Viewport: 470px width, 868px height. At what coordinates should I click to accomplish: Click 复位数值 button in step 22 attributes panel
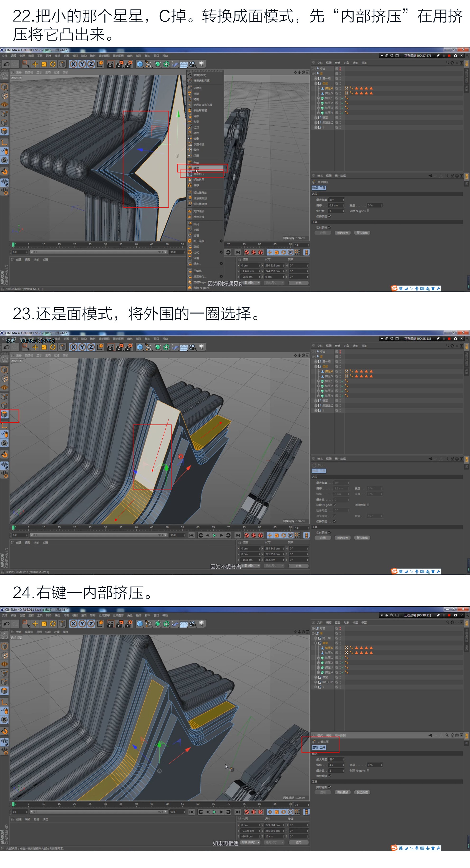[x=362, y=233]
